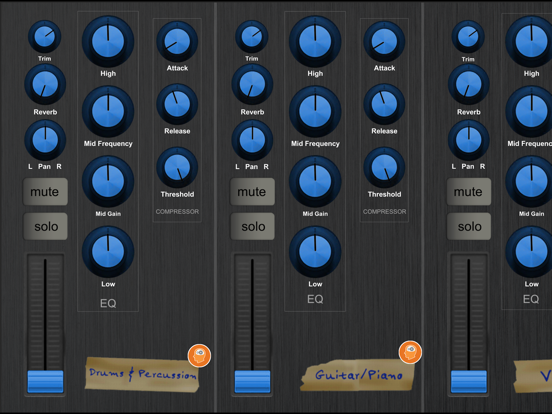Click the Attack compressor knob on Guitar/Piano
The image size is (552, 414).
pos(384,42)
